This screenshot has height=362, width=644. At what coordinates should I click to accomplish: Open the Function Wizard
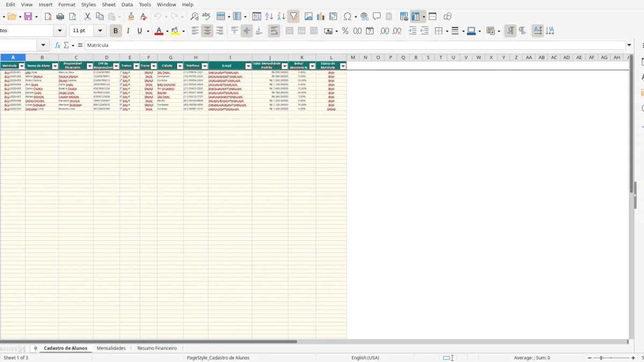pos(58,46)
